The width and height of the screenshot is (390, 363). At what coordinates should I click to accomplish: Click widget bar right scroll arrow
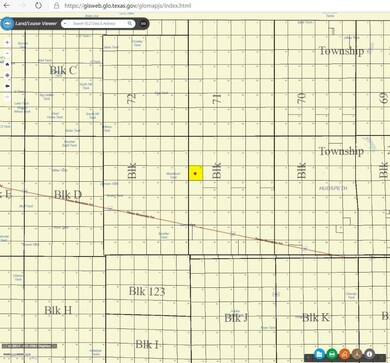point(381,357)
